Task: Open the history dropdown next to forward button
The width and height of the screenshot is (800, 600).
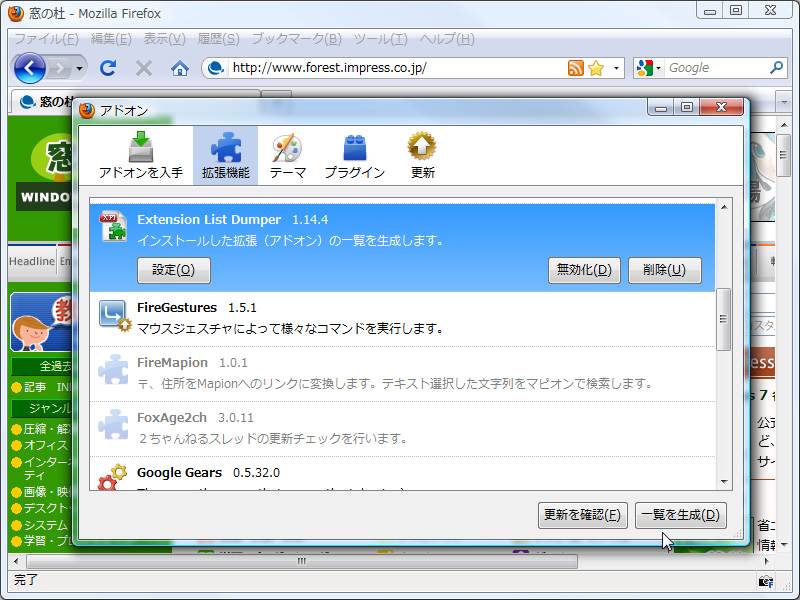Action: point(77,68)
